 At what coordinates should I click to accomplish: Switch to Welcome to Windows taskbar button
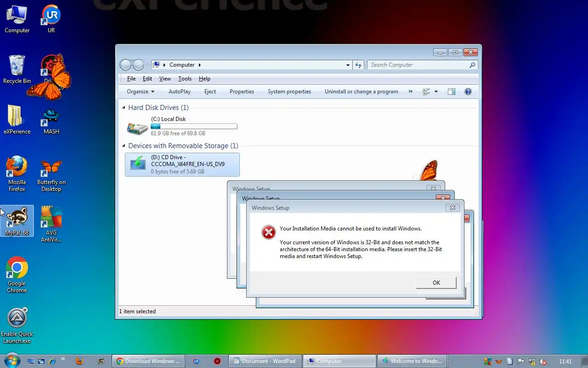click(413, 361)
